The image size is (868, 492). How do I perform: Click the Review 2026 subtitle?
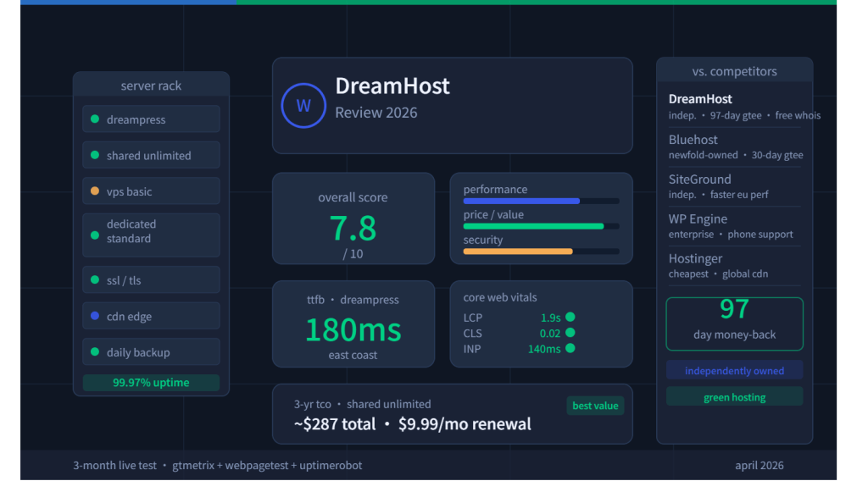click(x=376, y=113)
